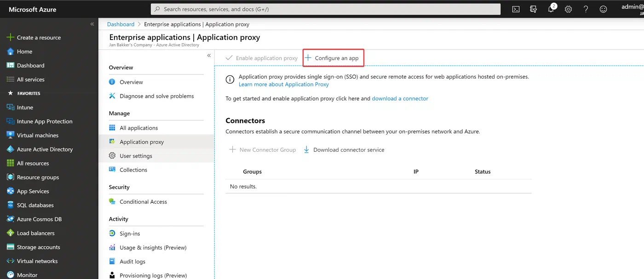
Task: Click the Azure Active Directory icon
Action: (x=10, y=149)
